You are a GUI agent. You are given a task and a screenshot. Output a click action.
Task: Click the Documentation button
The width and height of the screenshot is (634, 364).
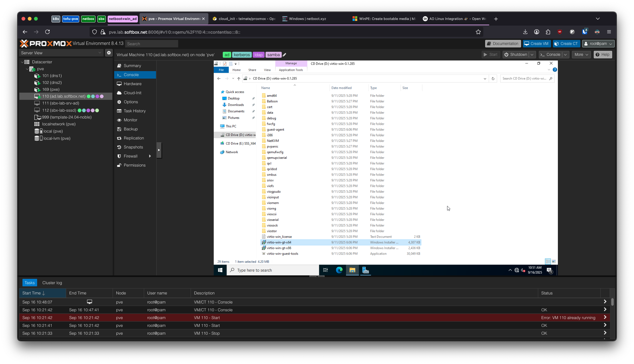coord(503,43)
